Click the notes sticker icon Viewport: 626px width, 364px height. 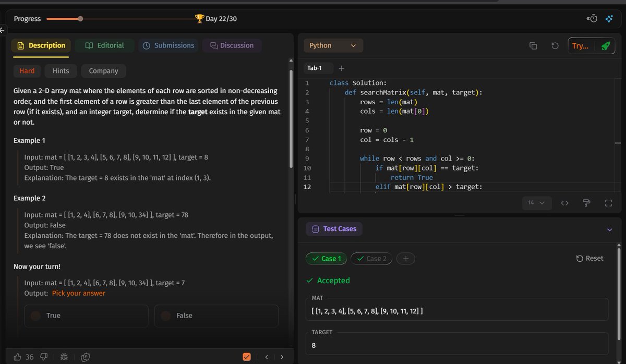[87, 357]
